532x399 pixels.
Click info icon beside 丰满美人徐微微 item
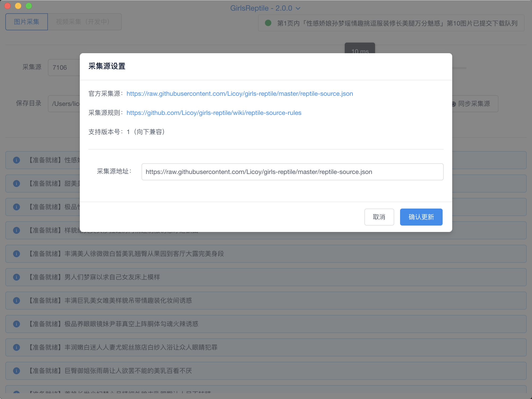coord(16,254)
